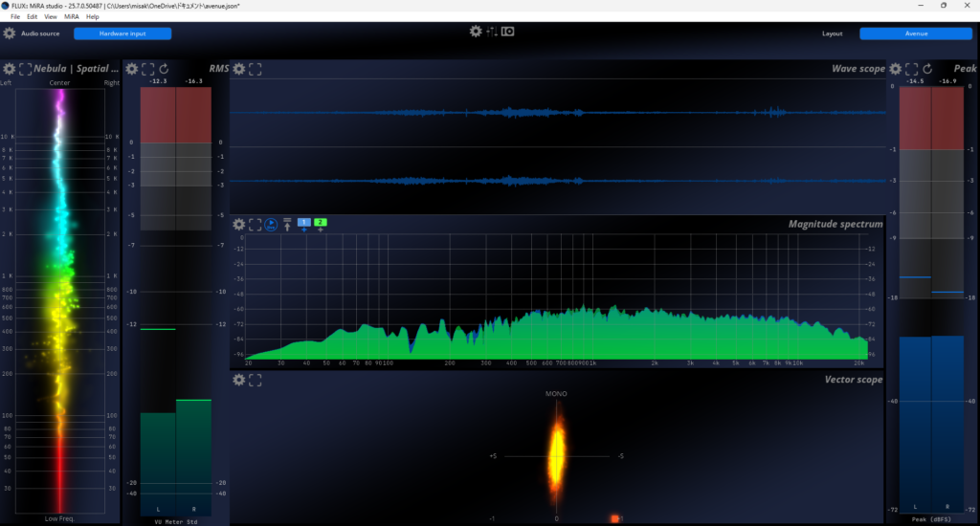Screen dimensions: 980x526
Task: Toggle spectrum curve 1 slot
Action: pyautogui.click(x=304, y=224)
